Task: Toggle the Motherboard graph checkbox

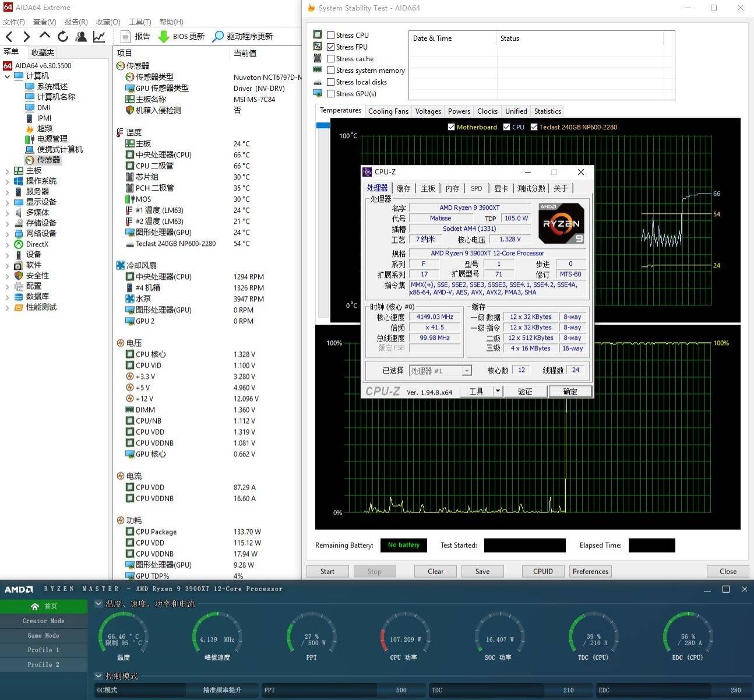Action: [x=451, y=126]
